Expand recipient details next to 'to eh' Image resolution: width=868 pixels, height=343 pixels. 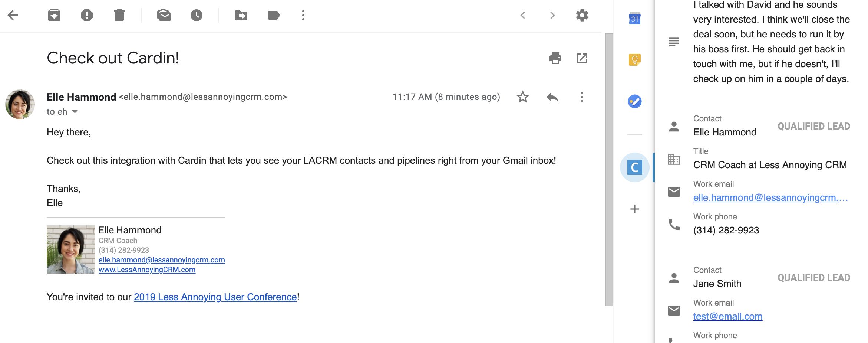75,112
